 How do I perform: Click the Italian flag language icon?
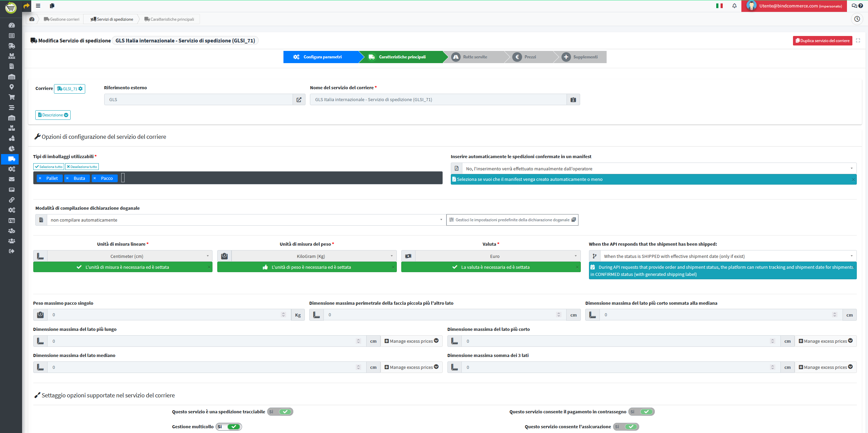coord(719,6)
